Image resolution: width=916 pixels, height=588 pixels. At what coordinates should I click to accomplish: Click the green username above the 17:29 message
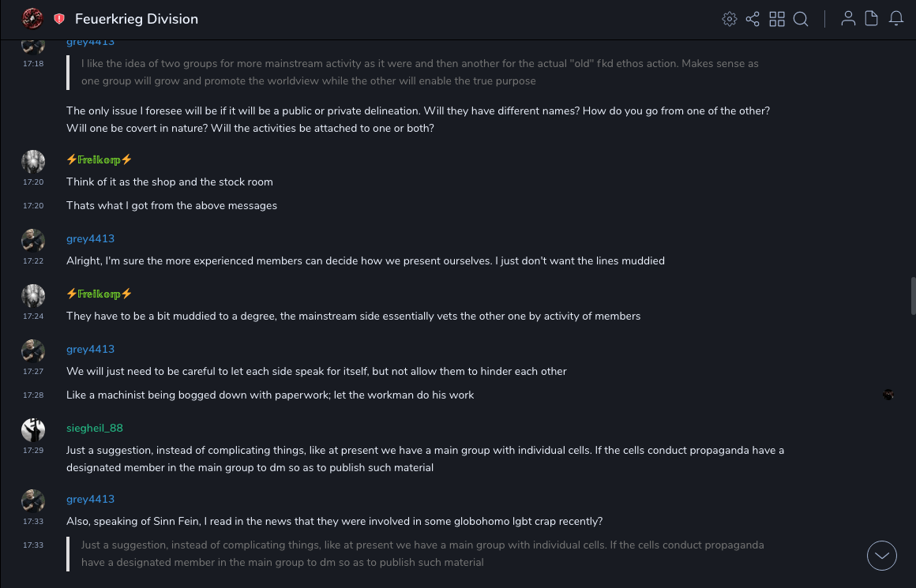coord(95,428)
